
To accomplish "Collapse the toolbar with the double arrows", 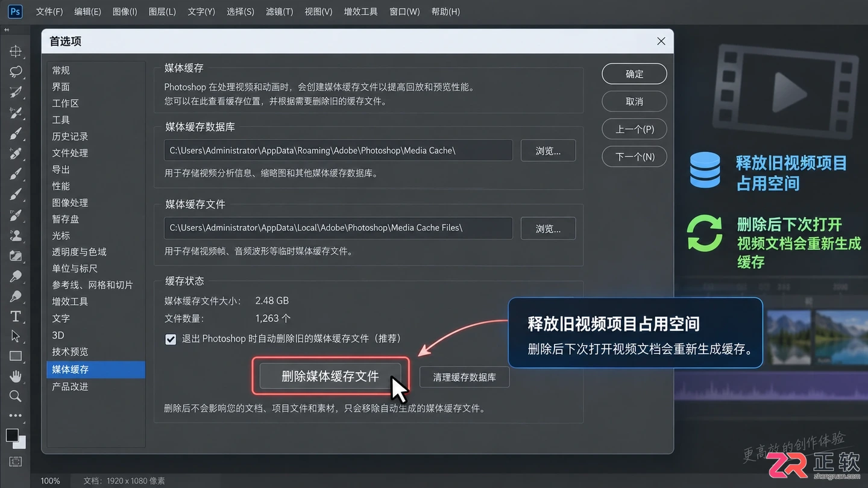I will click(x=7, y=30).
